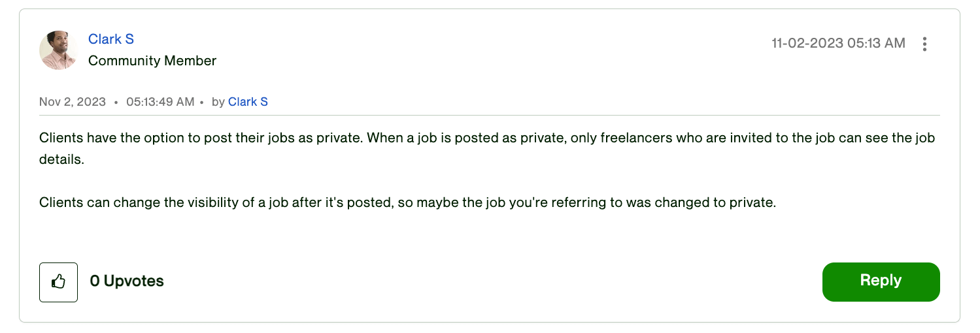Click the 0 Upvotes count

tap(127, 281)
